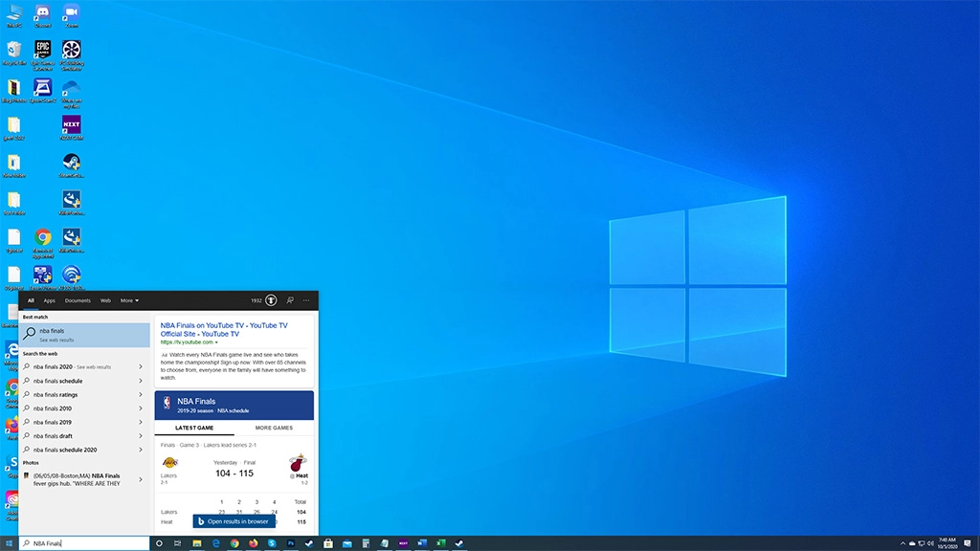Click the 104 - 115 final score
The height and width of the screenshot is (551, 980).
tap(234, 474)
